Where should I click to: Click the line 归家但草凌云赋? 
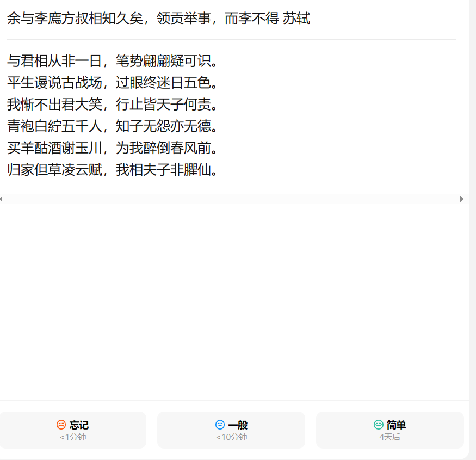(x=54, y=169)
